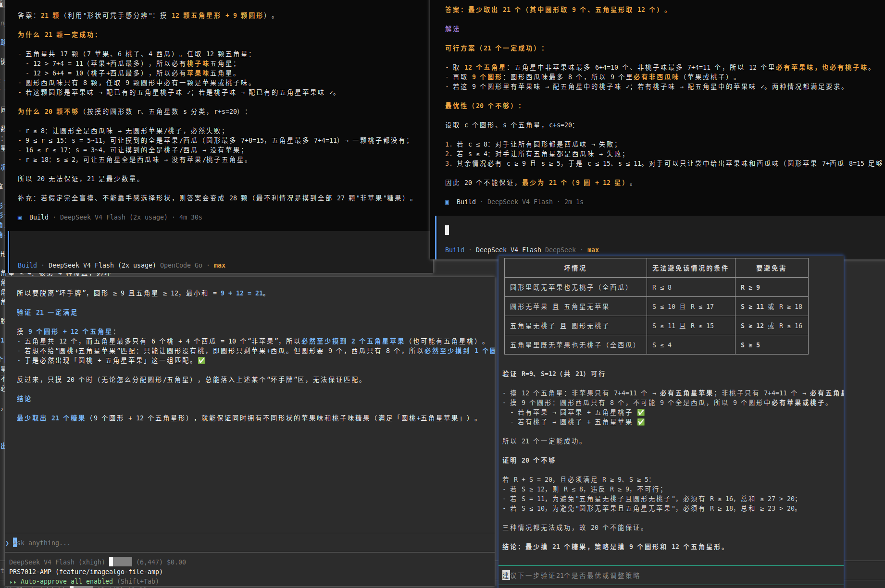Click the 最优性（20 个不够） heading

pos(483,106)
